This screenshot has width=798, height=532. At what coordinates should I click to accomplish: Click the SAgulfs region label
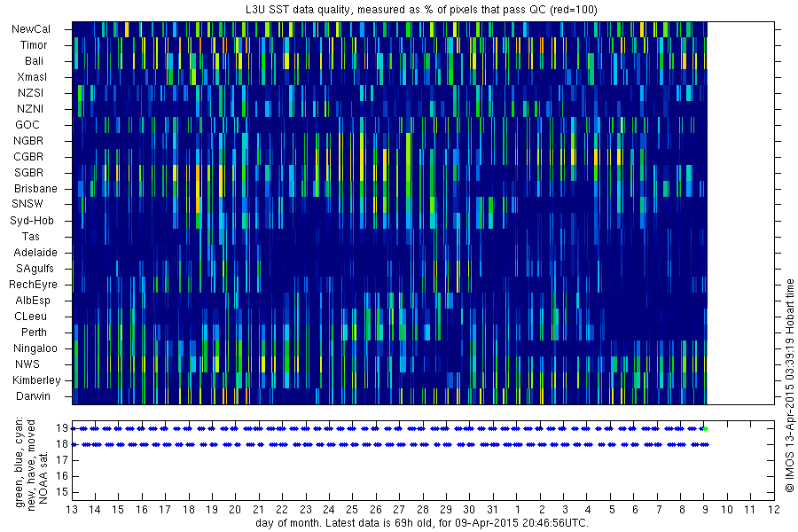point(35,269)
